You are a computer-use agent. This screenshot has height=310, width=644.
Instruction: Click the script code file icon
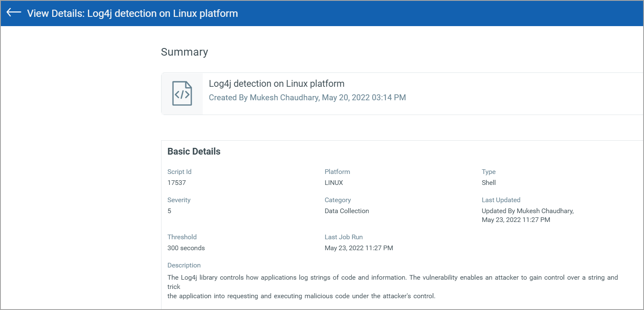tap(182, 94)
